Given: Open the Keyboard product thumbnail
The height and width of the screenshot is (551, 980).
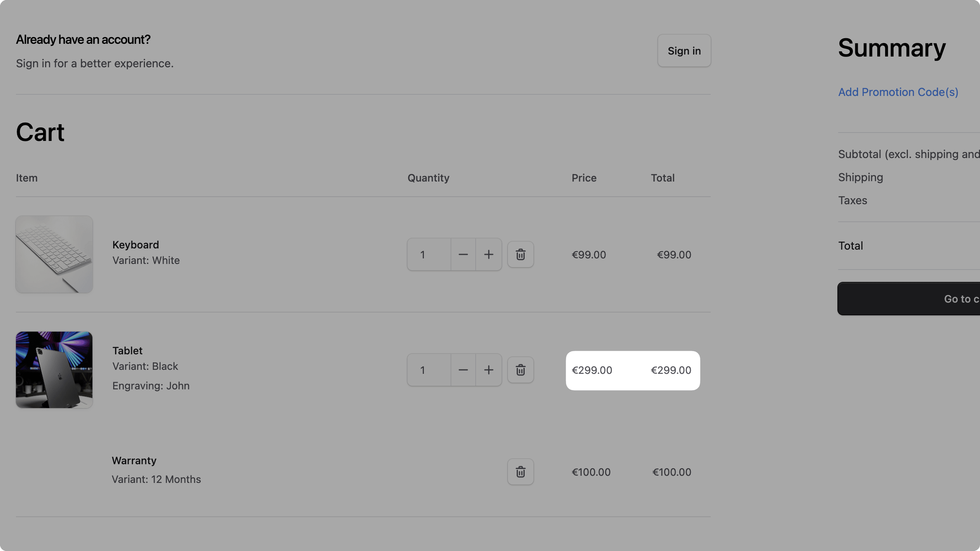Looking at the screenshot, I should click(x=54, y=254).
